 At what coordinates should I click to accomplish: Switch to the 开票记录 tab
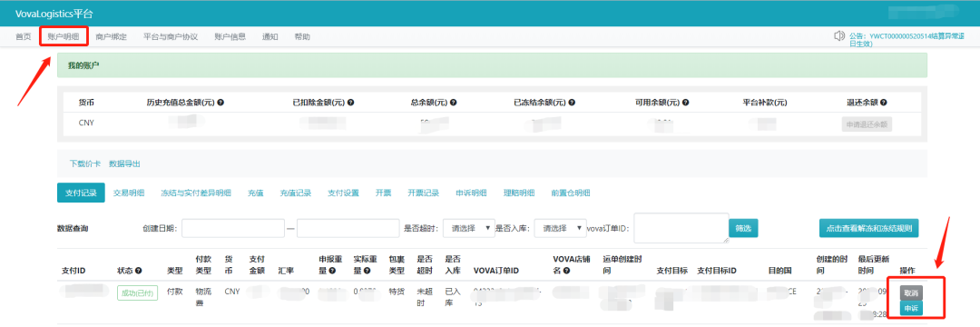pyautogui.click(x=424, y=193)
